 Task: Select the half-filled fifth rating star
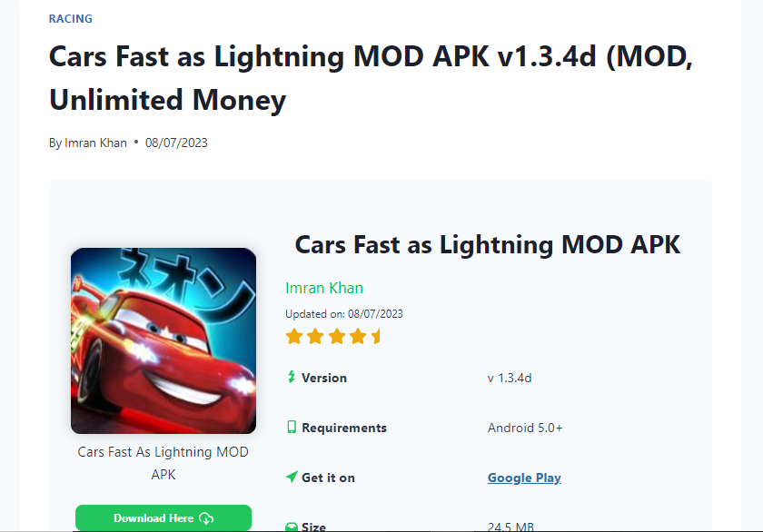374,336
